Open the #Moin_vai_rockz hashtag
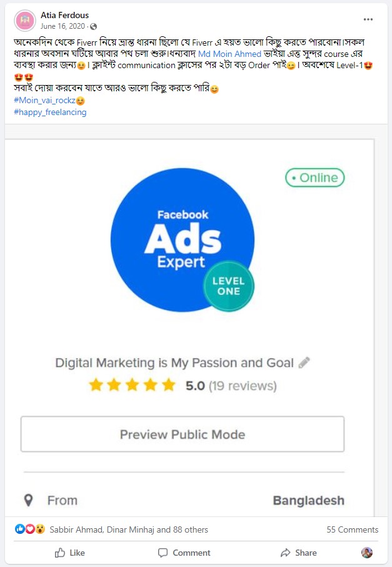 (x=44, y=100)
